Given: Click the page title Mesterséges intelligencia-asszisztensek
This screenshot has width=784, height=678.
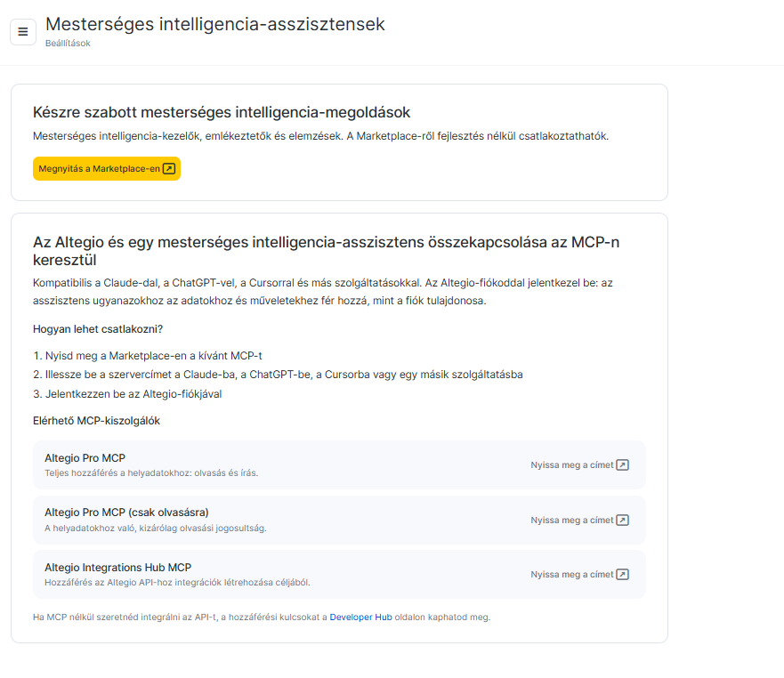Looking at the screenshot, I should click(215, 24).
